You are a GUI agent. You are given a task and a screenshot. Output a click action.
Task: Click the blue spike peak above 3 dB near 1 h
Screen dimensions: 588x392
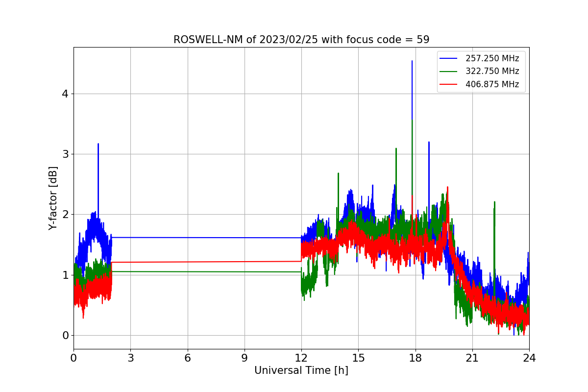click(x=98, y=145)
